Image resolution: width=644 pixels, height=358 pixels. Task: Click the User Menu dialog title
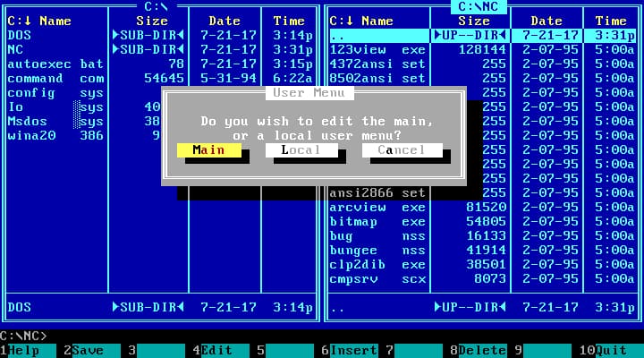coord(309,93)
